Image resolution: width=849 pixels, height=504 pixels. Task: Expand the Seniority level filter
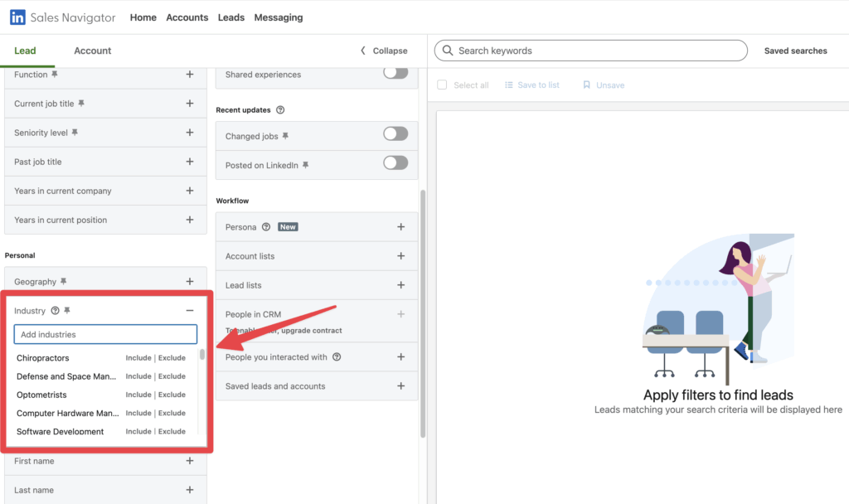[x=190, y=132]
